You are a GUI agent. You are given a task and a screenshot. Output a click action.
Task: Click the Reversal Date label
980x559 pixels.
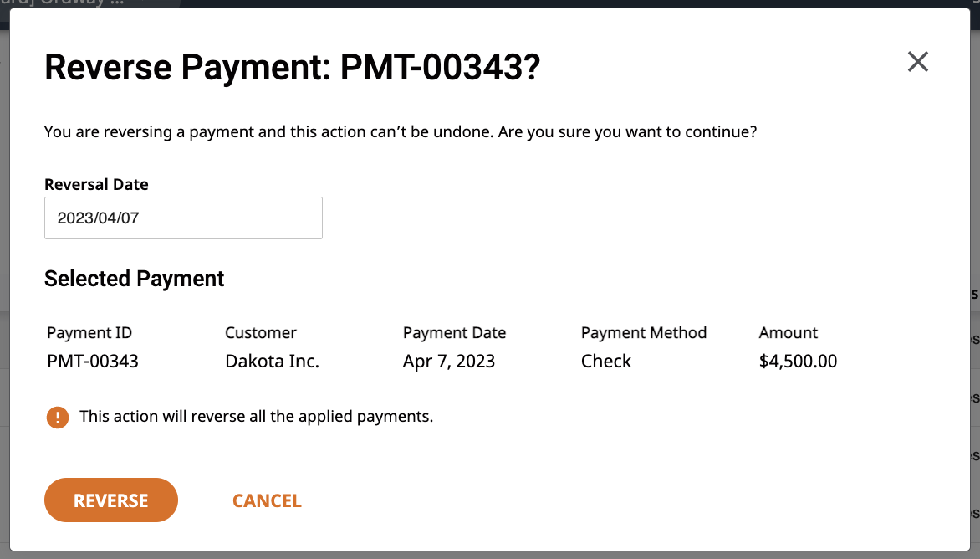tap(96, 184)
